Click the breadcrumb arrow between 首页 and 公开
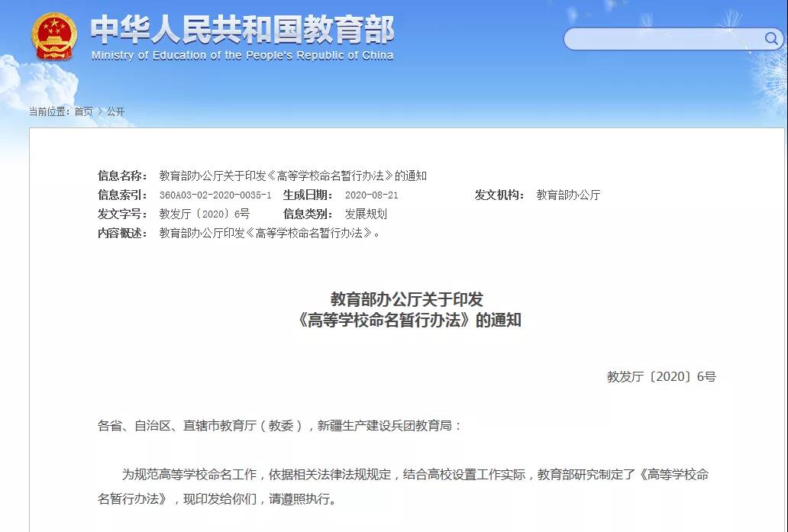This screenshot has width=788, height=532. (x=100, y=111)
